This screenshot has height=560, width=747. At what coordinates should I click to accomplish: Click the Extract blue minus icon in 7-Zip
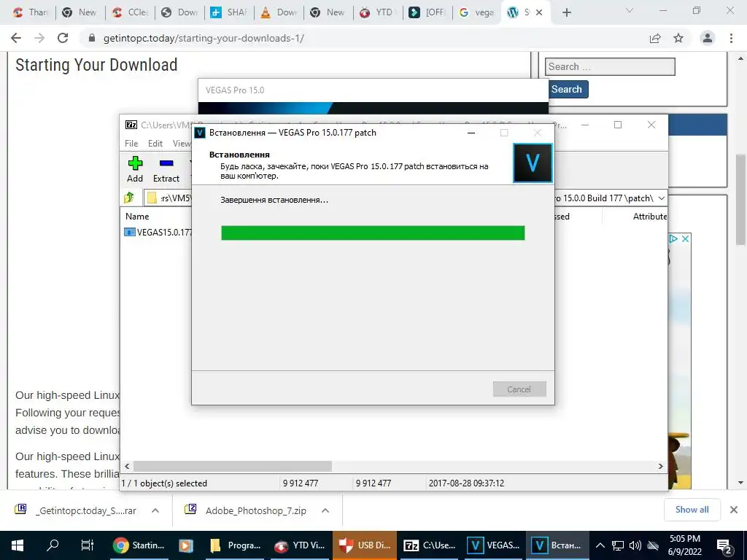tap(166, 163)
